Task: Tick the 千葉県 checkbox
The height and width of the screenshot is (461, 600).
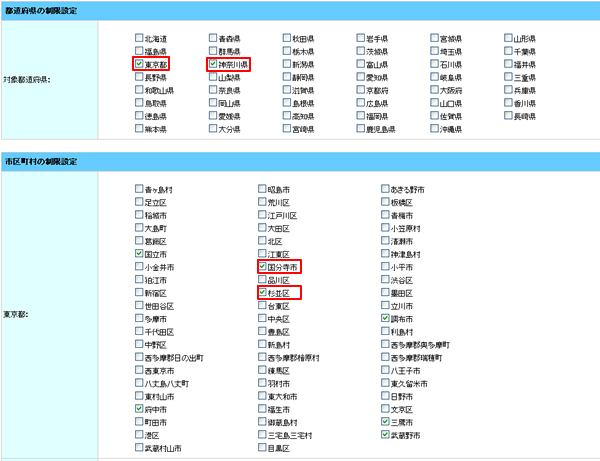Action: pyautogui.click(x=509, y=51)
